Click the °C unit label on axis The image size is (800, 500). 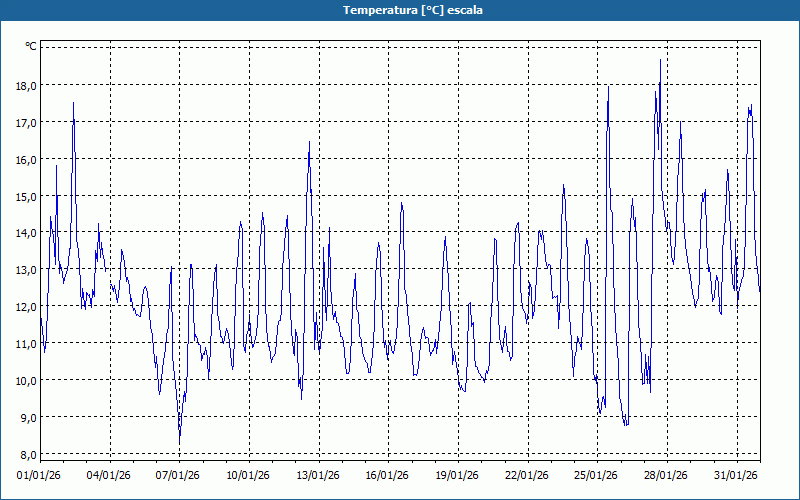pos(31,46)
